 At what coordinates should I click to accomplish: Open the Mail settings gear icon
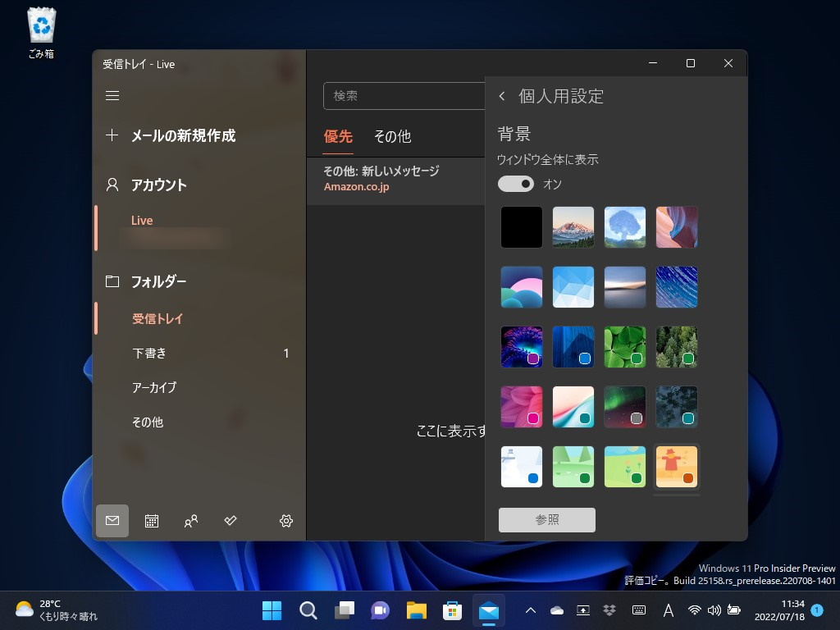285,520
